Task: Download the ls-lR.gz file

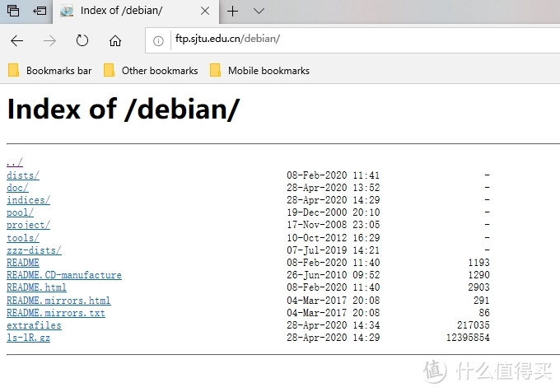Action: pyautogui.click(x=28, y=338)
